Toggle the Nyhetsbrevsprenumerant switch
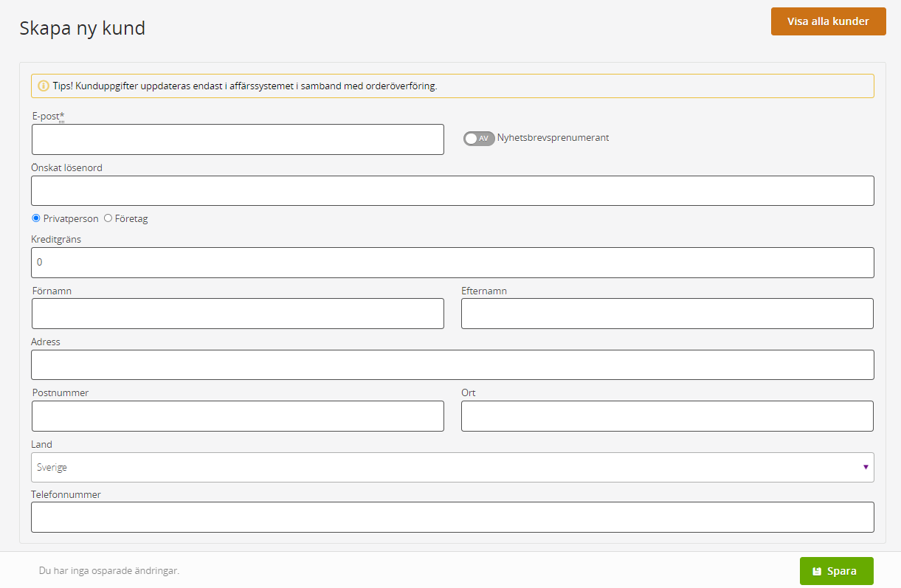The width and height of the screenshot is (901, 588). pos(479,138)
